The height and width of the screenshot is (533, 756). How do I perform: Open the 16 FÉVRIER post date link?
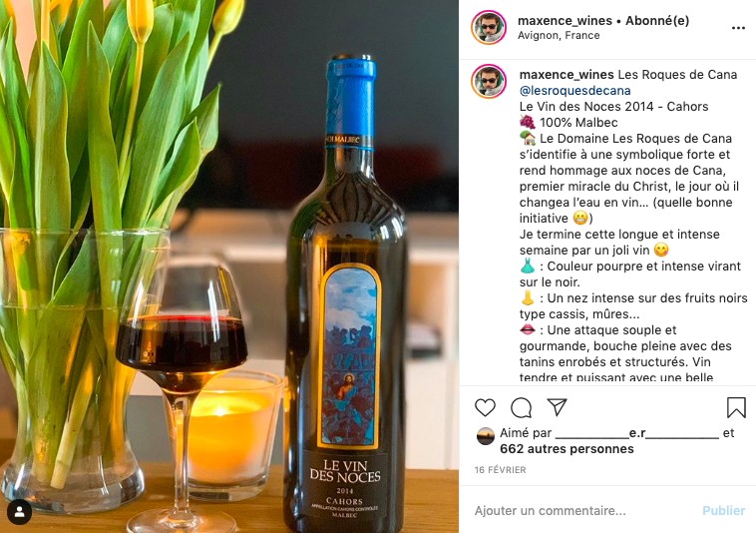click(x=500, y=470)
